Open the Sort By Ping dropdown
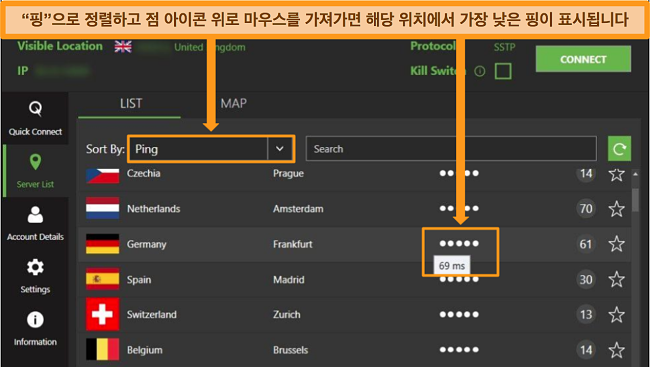650x367 pixels. point(211,149)
